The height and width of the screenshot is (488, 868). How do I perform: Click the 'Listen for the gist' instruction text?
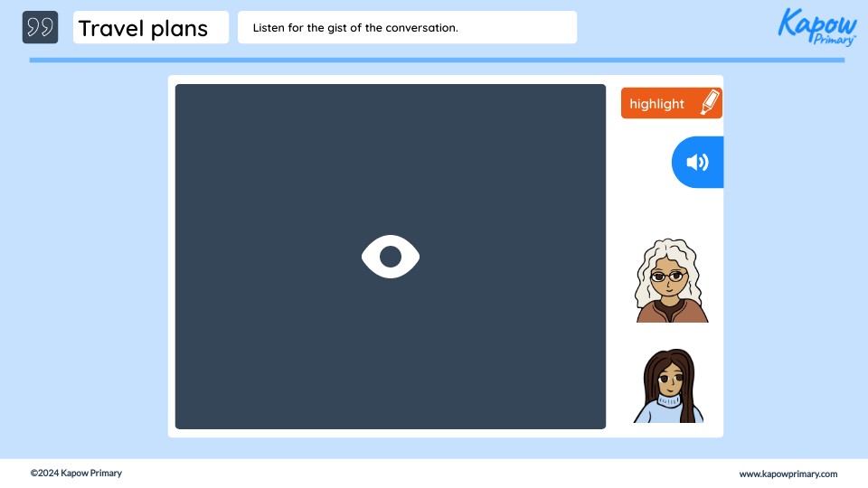coord(355,28)
